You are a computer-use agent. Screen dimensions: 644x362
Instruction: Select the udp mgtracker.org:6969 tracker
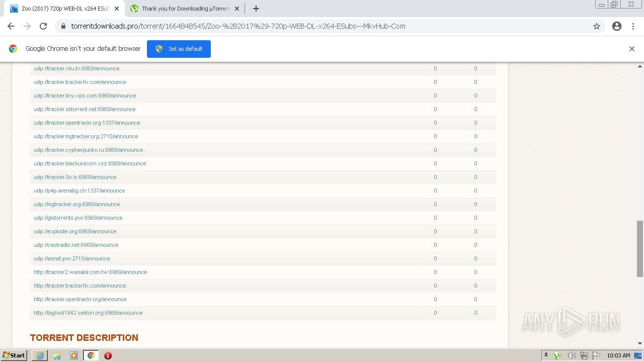[x=77, y=204]
